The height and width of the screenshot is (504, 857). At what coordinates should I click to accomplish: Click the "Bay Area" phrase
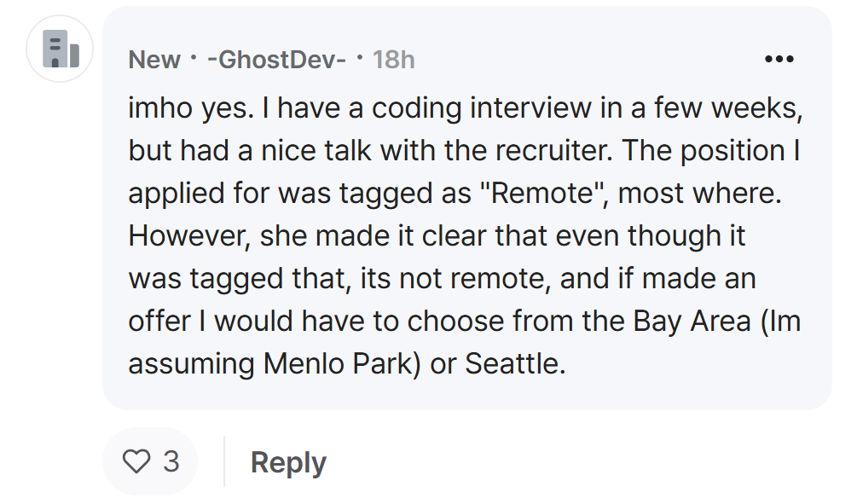coord(692,322)
